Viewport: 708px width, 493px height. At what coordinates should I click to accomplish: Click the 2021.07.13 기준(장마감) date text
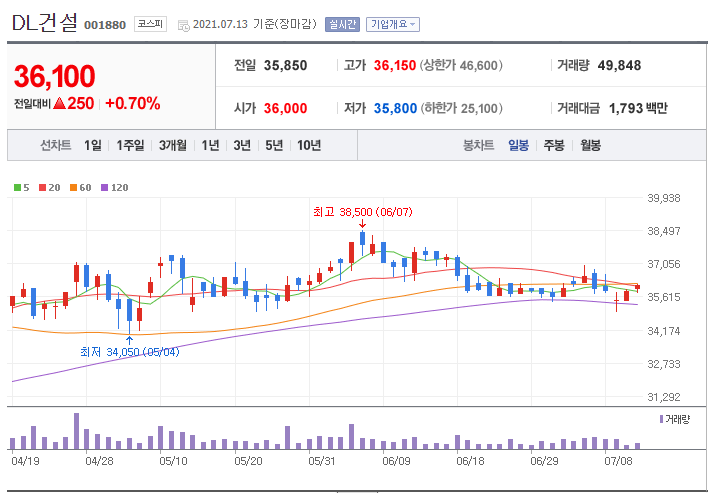coord(255,24)
